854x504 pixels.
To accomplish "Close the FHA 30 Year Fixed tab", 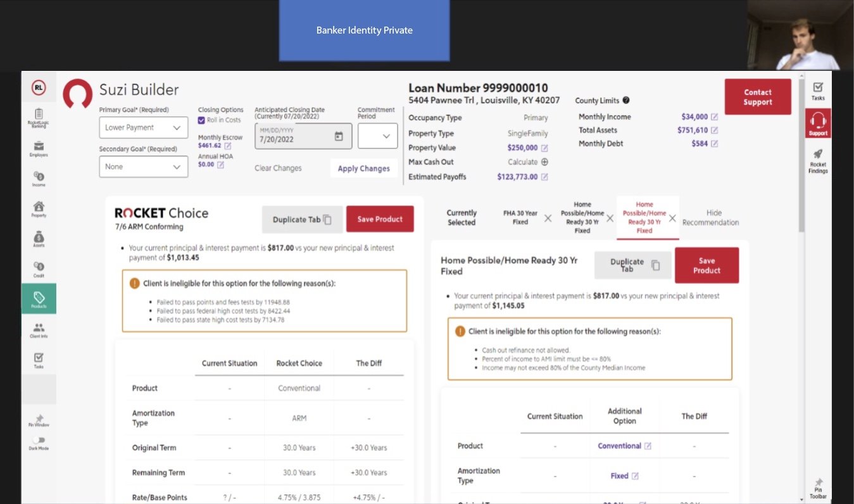I will point(548,218).
